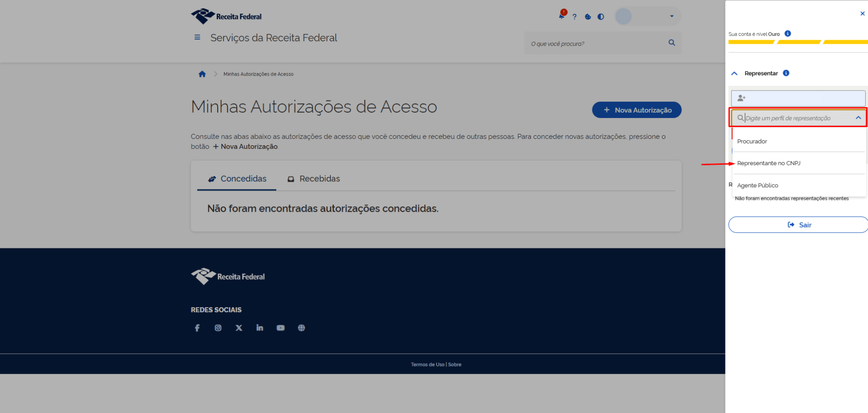Click info icon beside Representar
The height and width of the screenshot is (413, 868).
786,73
